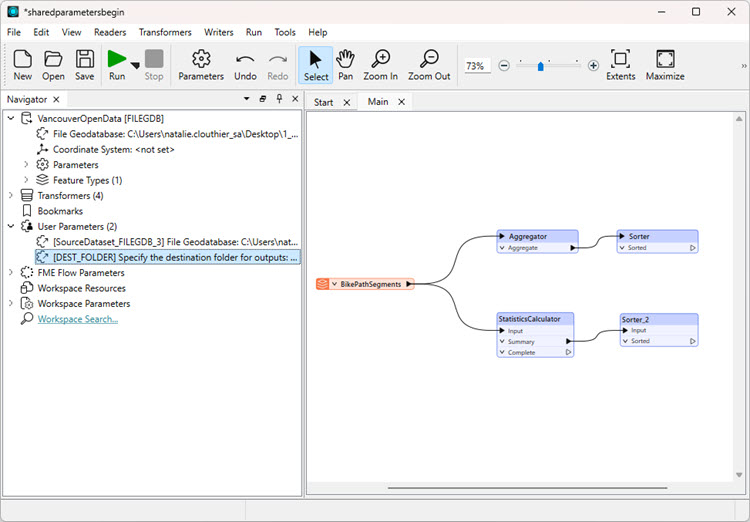Expand Feature Types (1) node
This screenshot has width=750, height=522.
[x=26, y=180]
